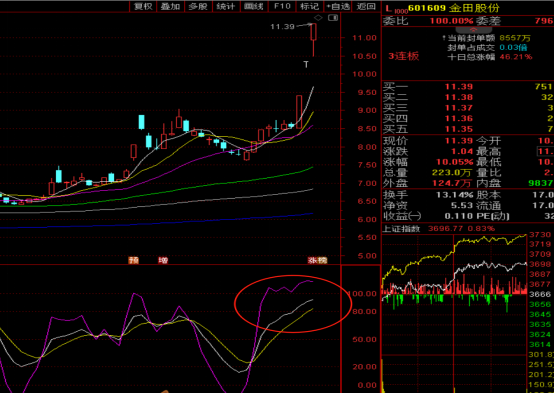Click the 增 marker on timeline
The image size is (554, 393).
[x=163, y=260]
